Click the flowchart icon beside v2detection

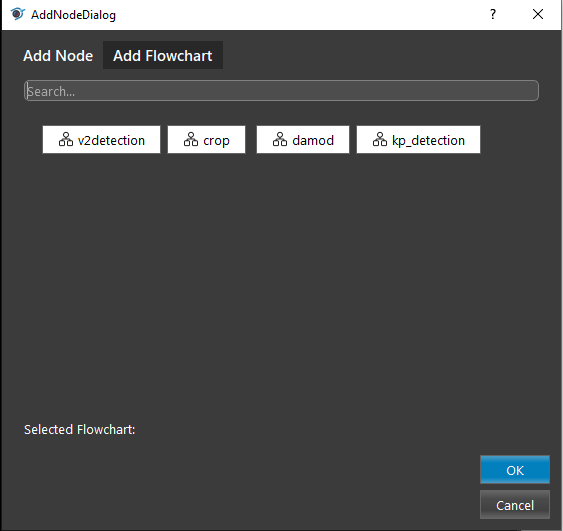coord(66,139)
